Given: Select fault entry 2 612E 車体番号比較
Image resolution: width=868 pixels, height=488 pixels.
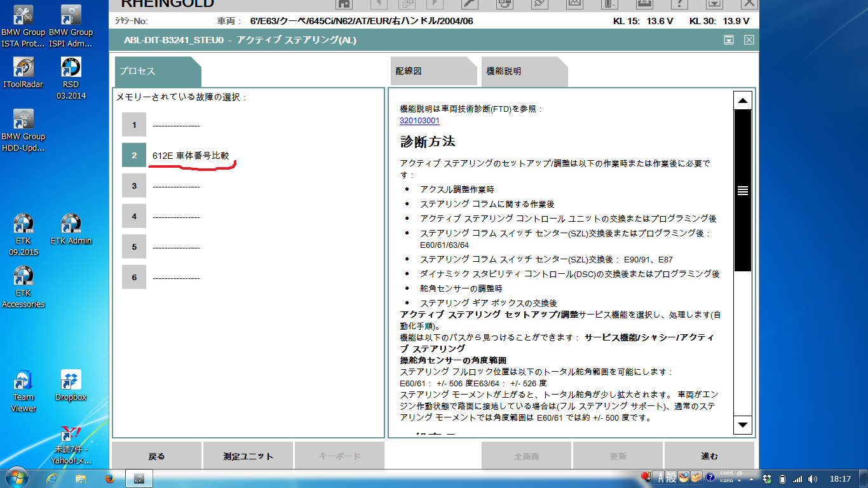Looking at the screenshot, I should click(x=134, y=155).
